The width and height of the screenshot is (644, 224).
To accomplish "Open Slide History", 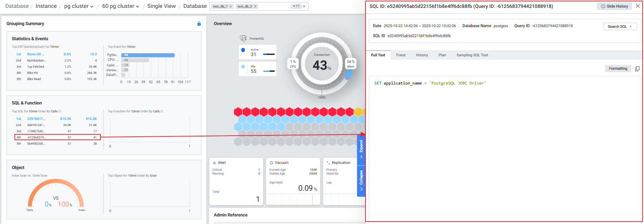I will pos(614,6).
